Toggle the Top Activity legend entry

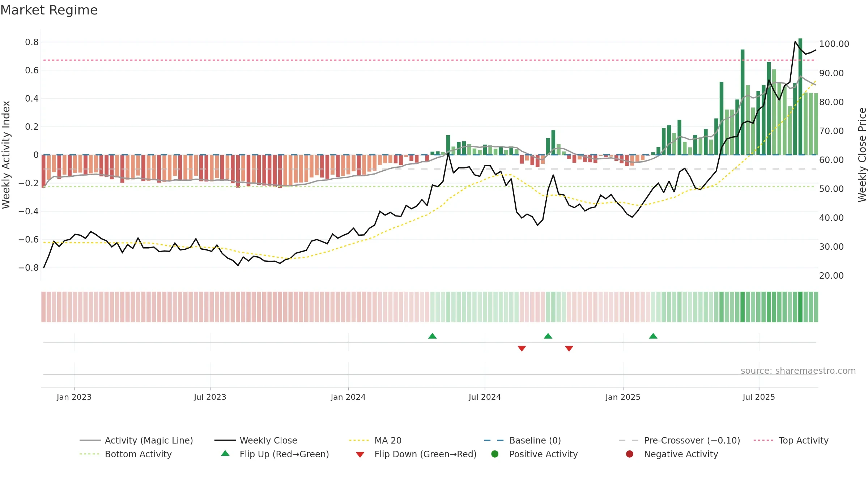(x=791, y=440)
